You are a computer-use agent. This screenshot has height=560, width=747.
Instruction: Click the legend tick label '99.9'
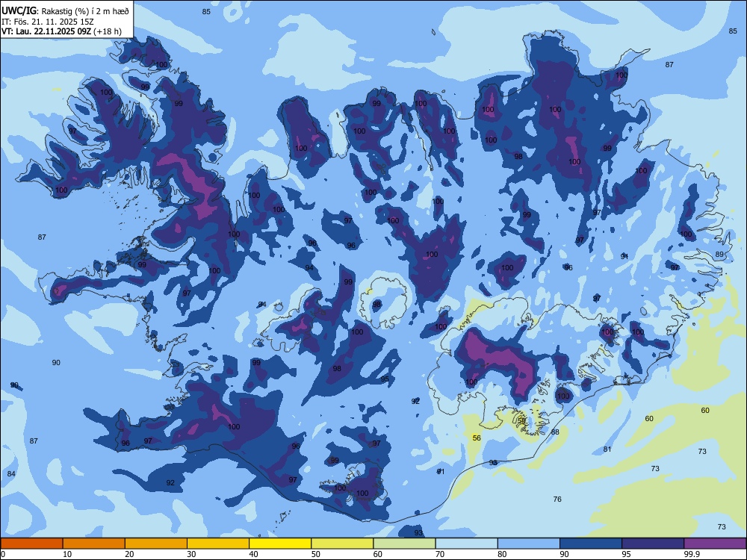point(692,554)
